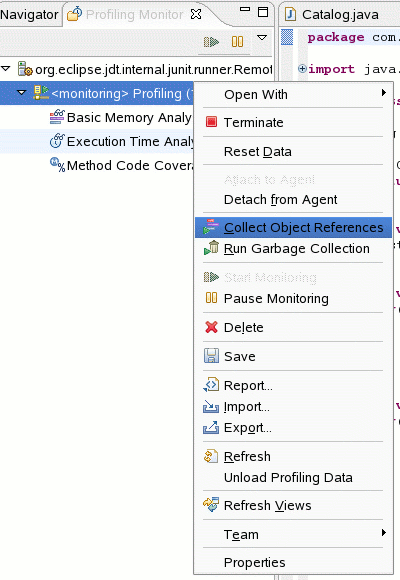Viewport: 400px width, 580px height.
Task: Select Basic Memory Analysis item
Action: [121, 117]
